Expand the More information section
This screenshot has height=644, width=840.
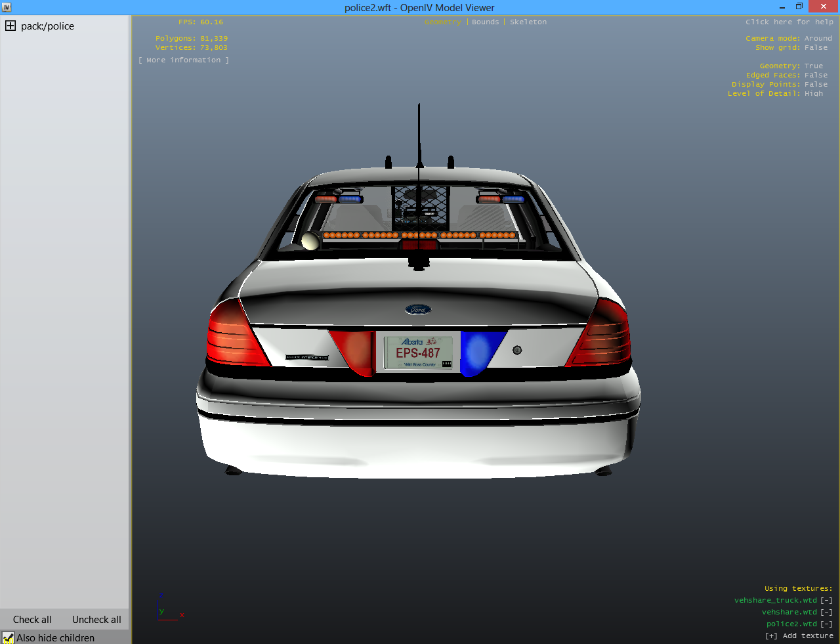184,60
